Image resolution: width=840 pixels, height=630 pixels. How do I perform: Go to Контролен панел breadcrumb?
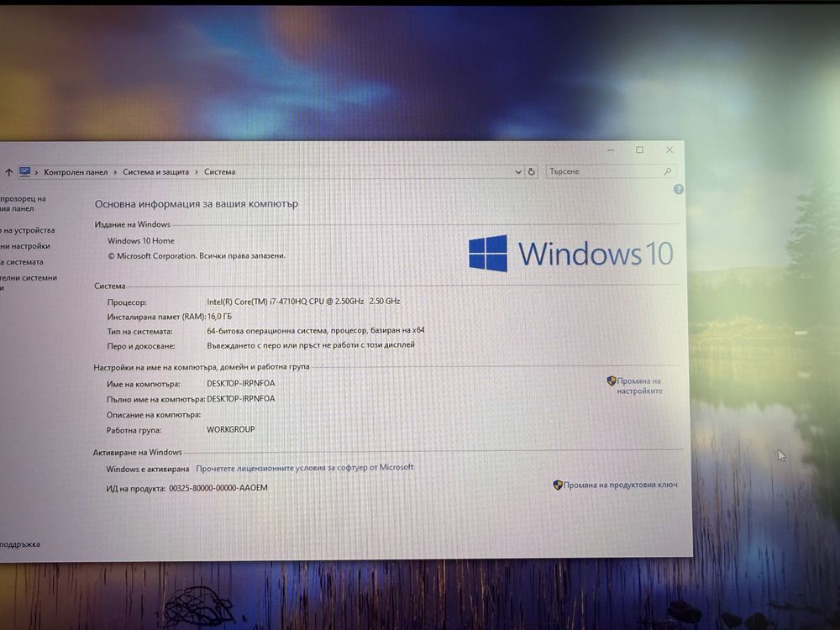tap(76, 172)
